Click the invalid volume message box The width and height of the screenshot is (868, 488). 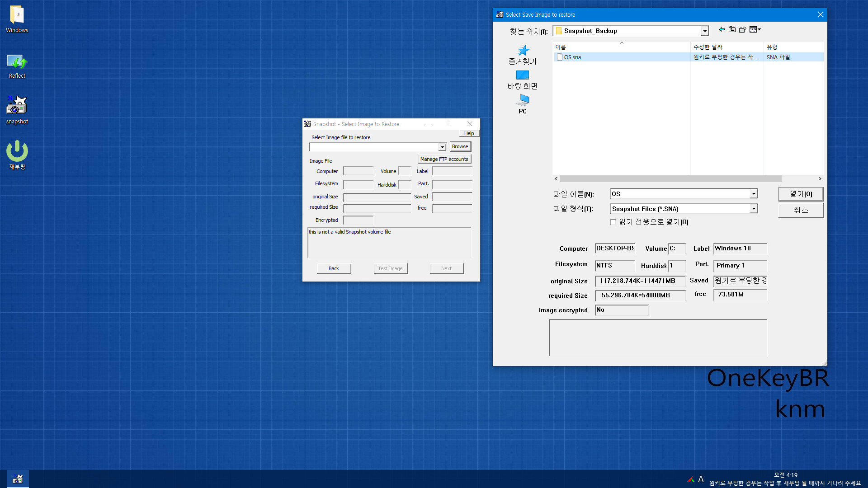point(389,243)
